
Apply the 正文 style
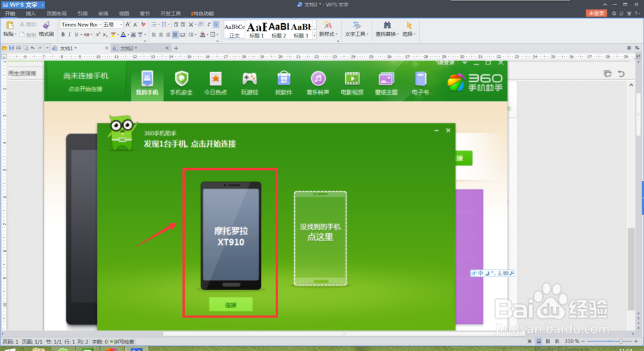point(234,30)
